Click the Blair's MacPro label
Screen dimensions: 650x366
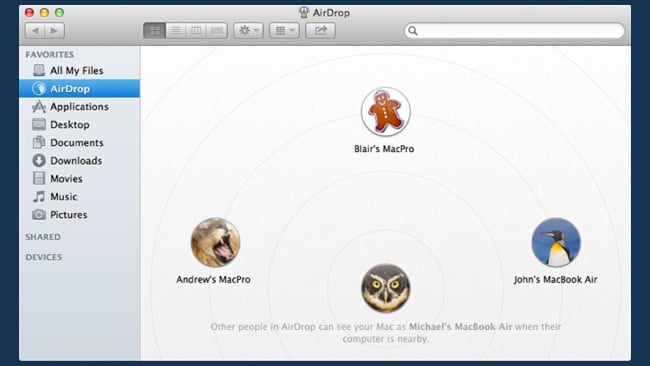tap(384, 149)
